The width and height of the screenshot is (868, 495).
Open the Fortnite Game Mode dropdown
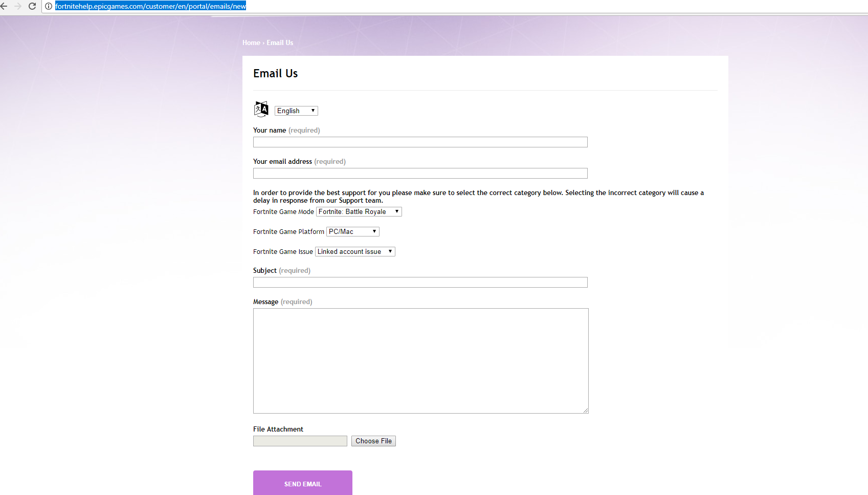(x=359, y=211)
